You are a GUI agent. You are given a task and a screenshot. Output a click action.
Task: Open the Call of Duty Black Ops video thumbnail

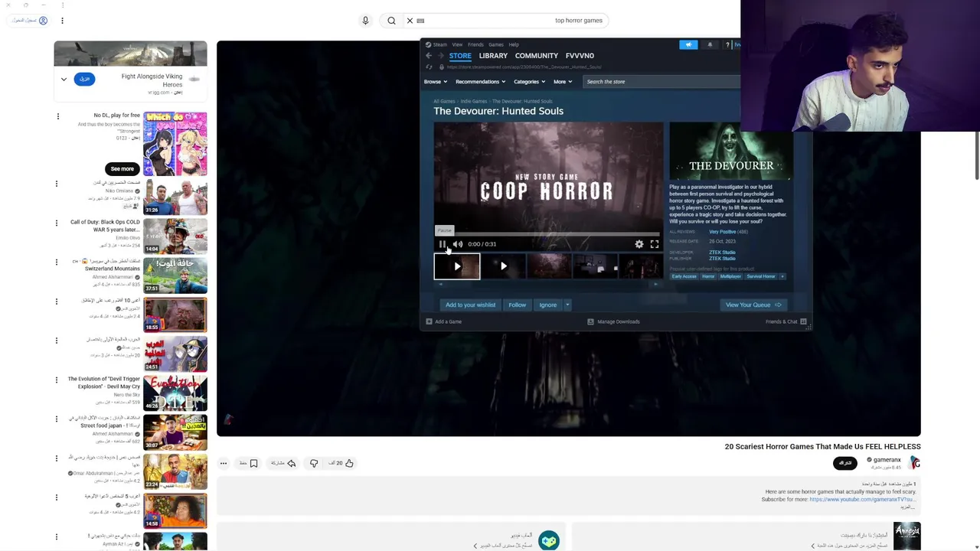175,236
